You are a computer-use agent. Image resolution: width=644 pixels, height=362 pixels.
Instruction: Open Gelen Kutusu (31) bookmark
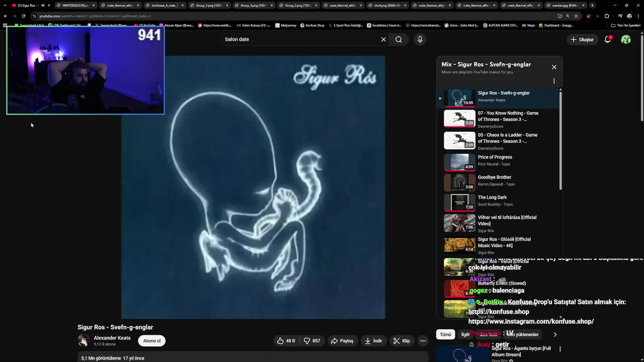(253, 25)
